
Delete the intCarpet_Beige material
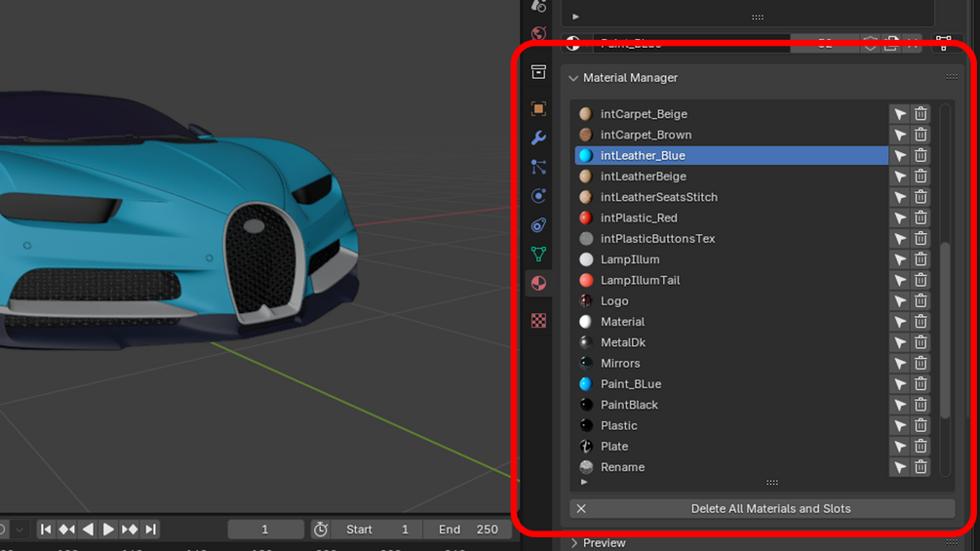921,114
